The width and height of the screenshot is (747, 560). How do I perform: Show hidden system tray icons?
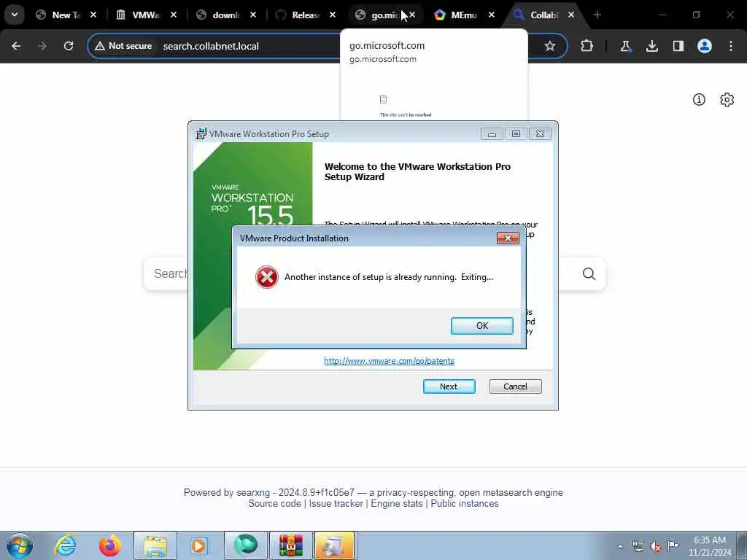[x=620, y=547]
